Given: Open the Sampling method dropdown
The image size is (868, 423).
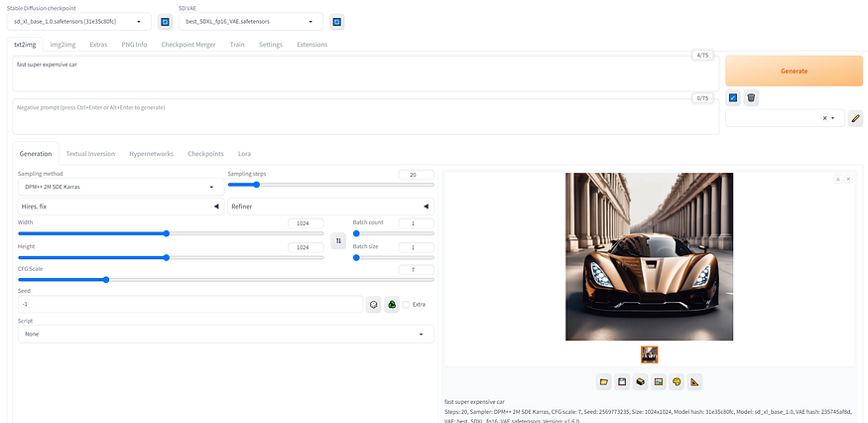Looking at the screenshot, I should [121, 187].
